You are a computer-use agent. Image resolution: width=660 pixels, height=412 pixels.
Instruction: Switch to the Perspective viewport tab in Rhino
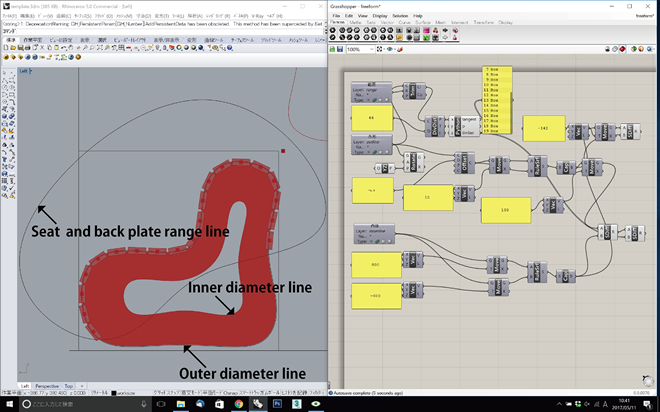pos(47,386)
